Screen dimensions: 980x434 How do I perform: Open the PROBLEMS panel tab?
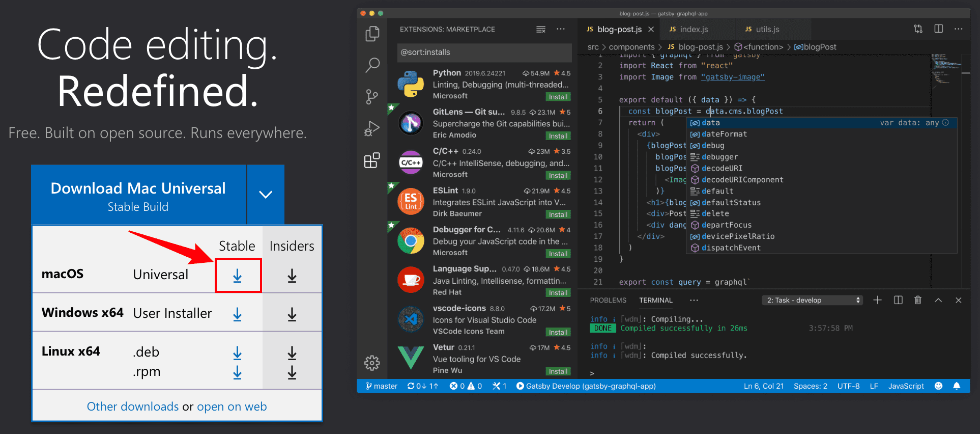608,300
